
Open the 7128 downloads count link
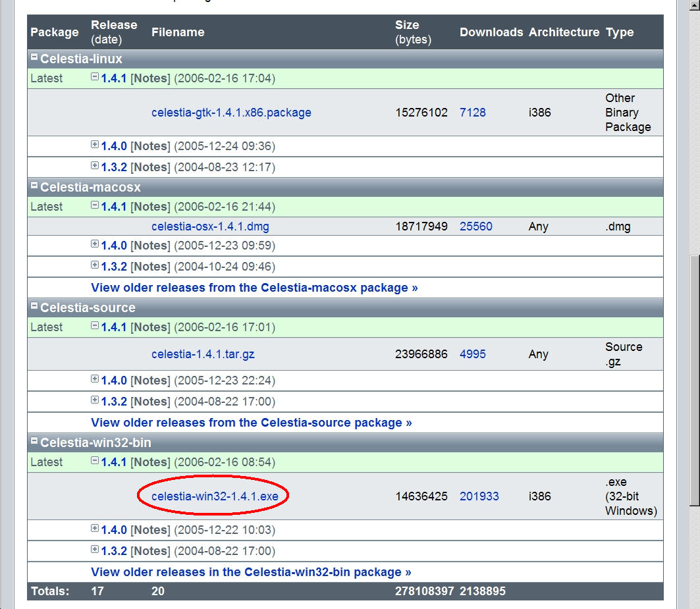pyautogui.click(x=473, y=113)
